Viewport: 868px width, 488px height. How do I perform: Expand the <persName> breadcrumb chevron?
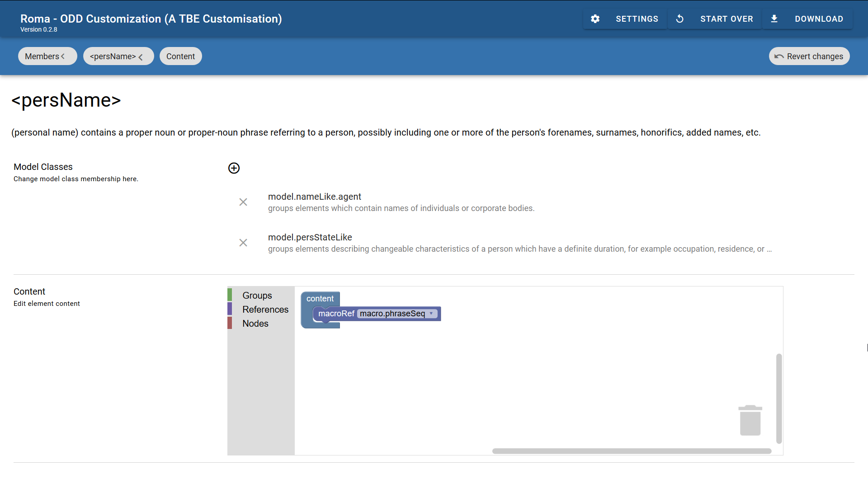tap(141, 57)
